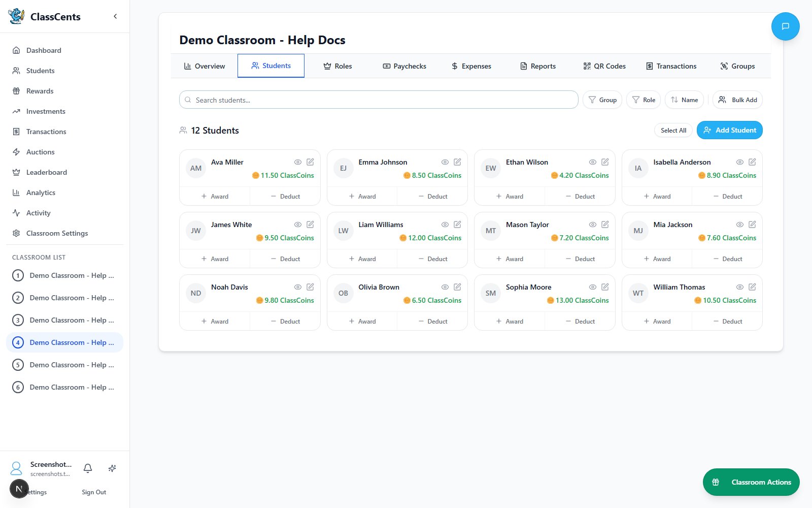The height and width of the screenshot is (508, 812).
Task: Open Rewards in the sidebar
Action: pos(64,91)
